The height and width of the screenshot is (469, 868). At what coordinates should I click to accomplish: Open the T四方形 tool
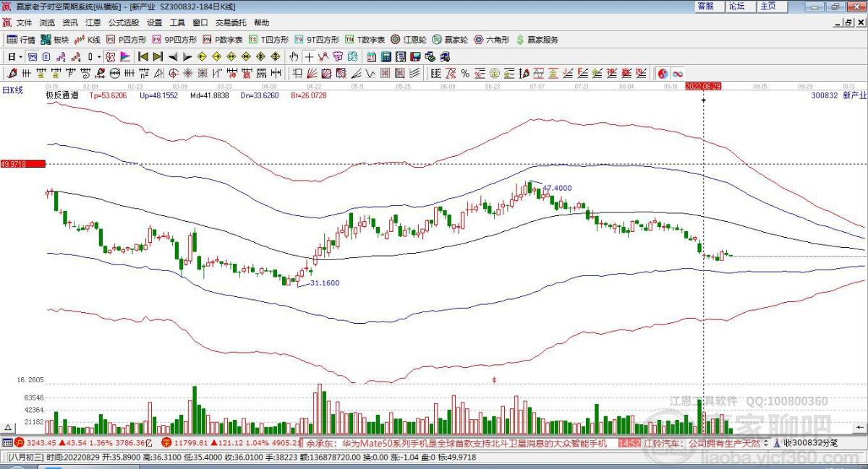pos(269,40)
